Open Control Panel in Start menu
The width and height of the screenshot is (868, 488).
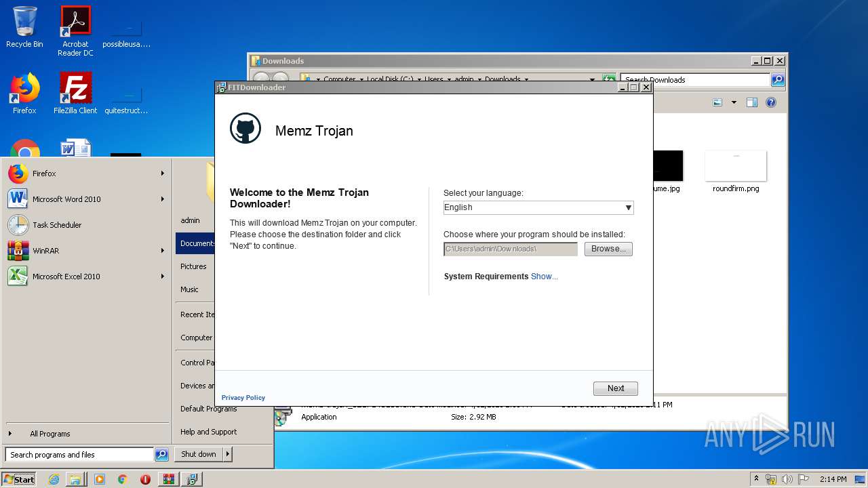[196, 363]
